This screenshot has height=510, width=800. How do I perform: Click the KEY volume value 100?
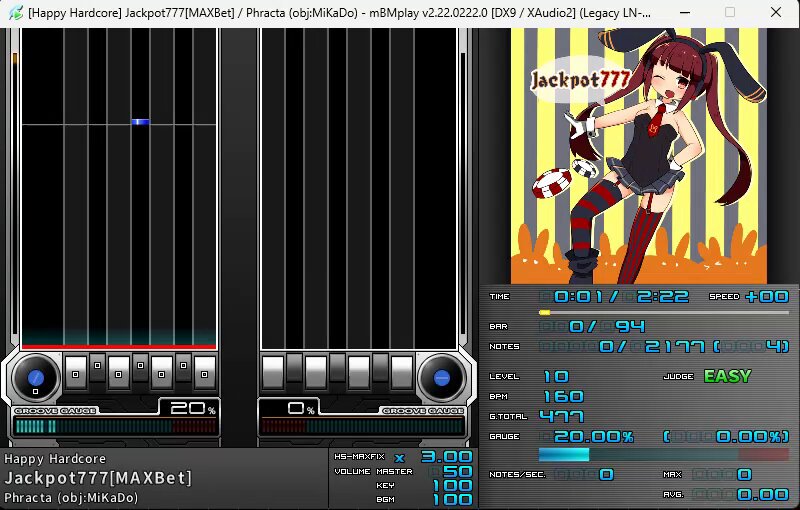pyautogui.click(x=452, y=486)
